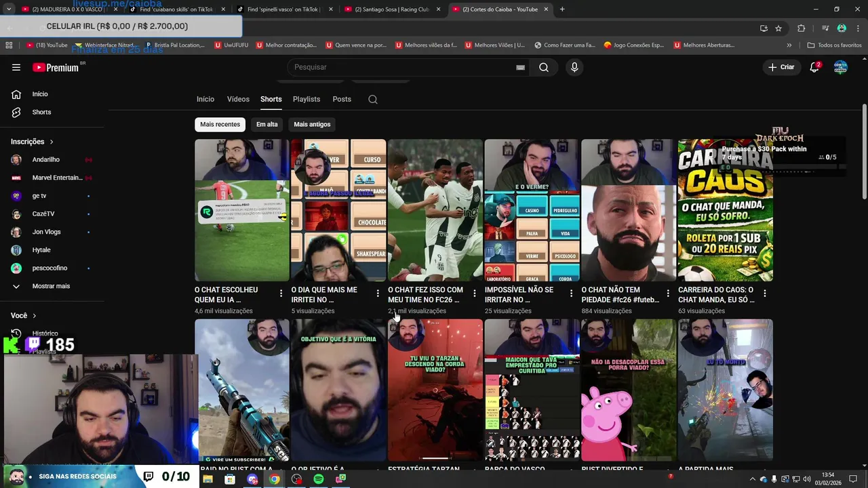Viewport: 868px width, 488px height.
Task: Open options for 'O CHAT FEZ ISSO COM MEU TIME' short
Action: [x=474, y=293]
